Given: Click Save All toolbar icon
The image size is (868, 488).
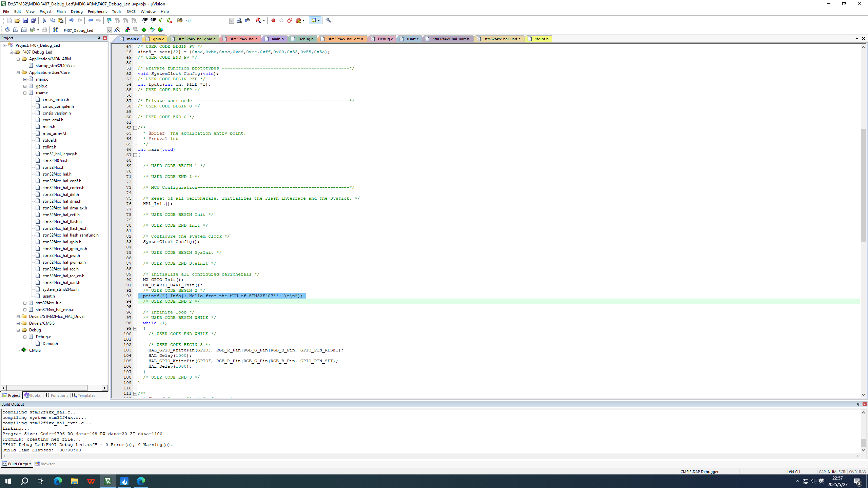Looking at the screenshot, I should (34, 20).
